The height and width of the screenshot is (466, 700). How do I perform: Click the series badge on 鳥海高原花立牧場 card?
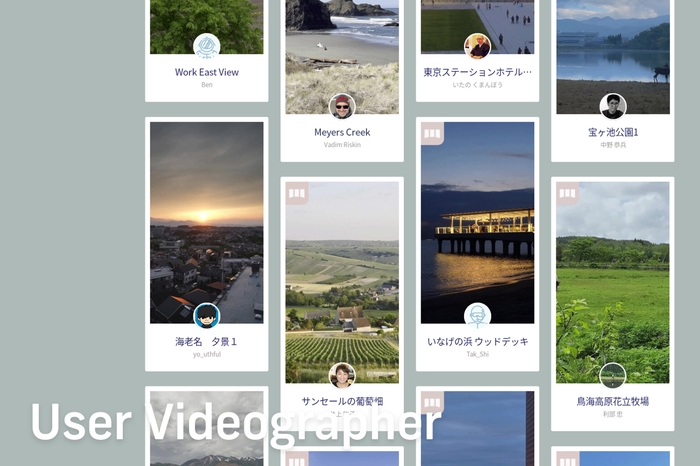[x=568, y=193]
